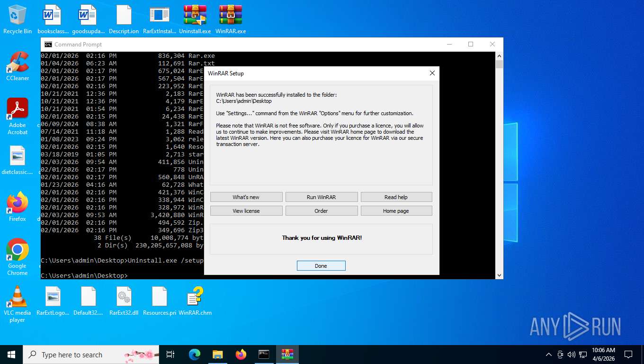Click the 'C:\Users\admin\Desktop' install path text
This screenshot has height=364, width=644.
pos(244,101)
